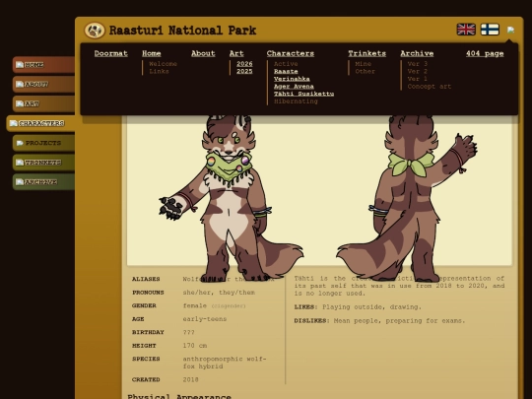
Task: Click the early-teens age value
Action: [x=205, y=319]
